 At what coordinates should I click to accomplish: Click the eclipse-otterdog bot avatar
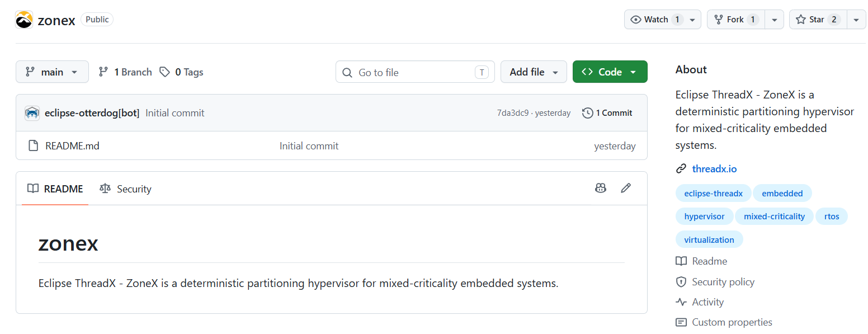coord(32,113)
